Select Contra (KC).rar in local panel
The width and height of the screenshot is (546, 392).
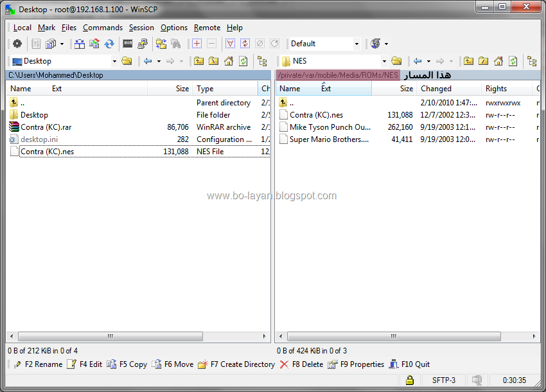(x=138, y=127)
